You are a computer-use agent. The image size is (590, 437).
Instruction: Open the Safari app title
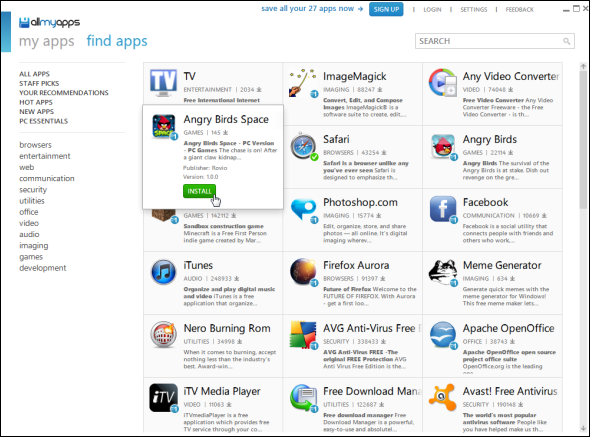(336, 139)
